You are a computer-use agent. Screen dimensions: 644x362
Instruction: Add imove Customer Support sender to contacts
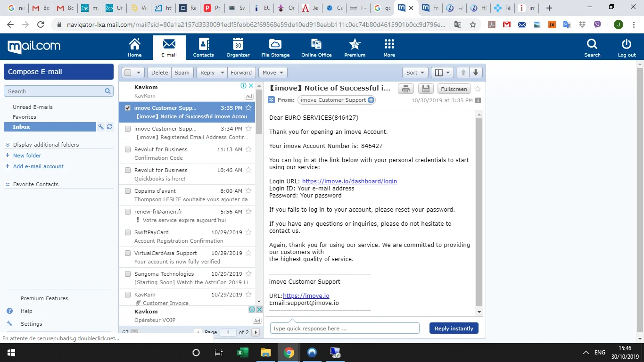(x=371, y=100)
